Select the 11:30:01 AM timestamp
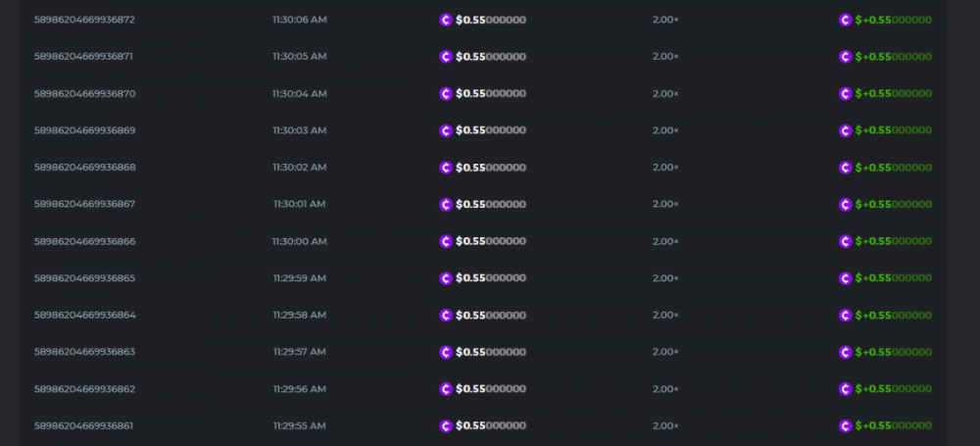 pyautogui.click(x=299, y=204)
